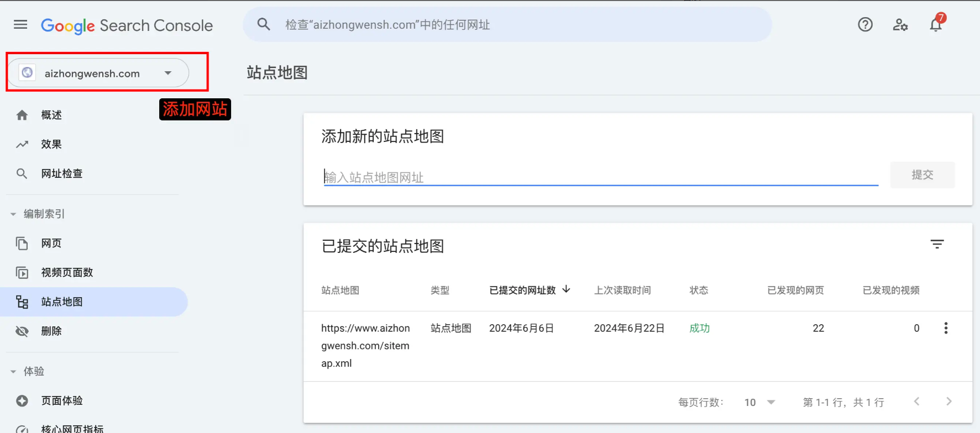This screenshot has width=980, height=433.
Task: Open the rows per page dropdown showing 10
Action: (760, 402)
